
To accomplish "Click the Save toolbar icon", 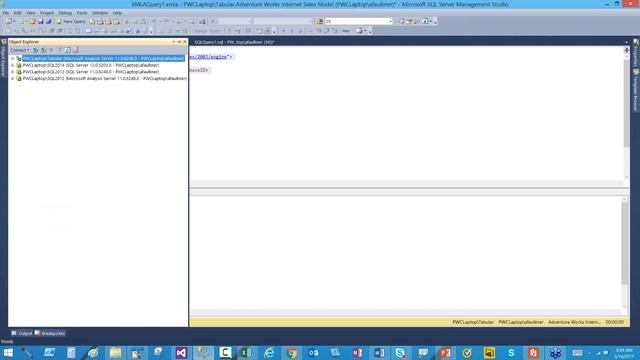I will (41, 21).
